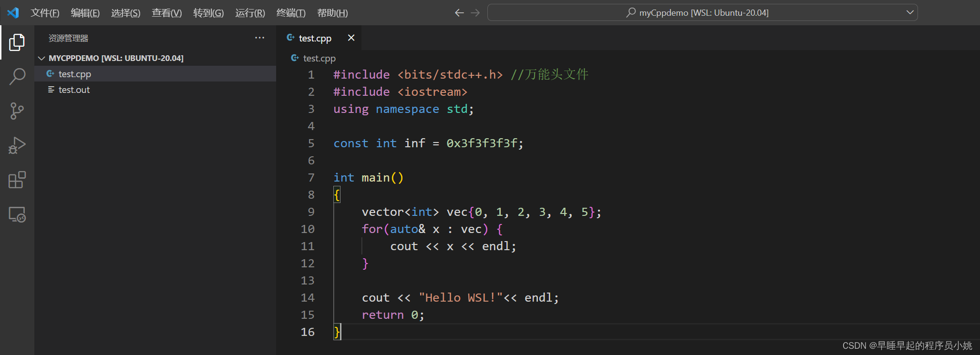Click the test.out file icon in explorer
The width and height of the screenshot is (980, 355).
pyautogui.click(x=51, y=90)
